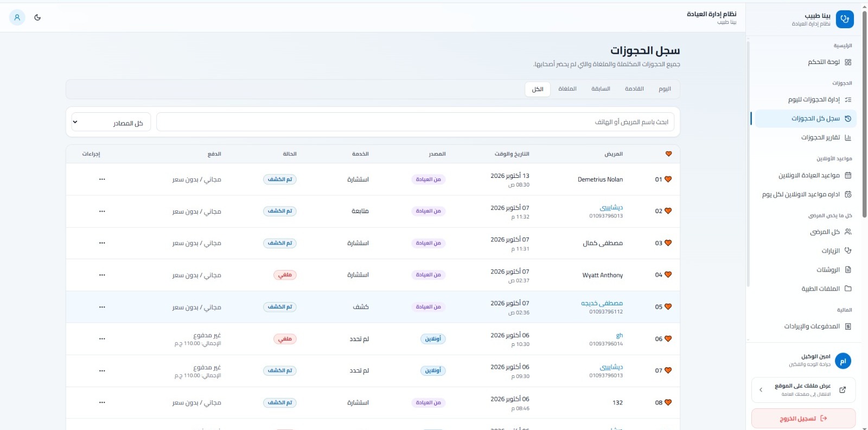Open patient ديشاييي link in row 02

pyautogui.click(x=611, y=208)
